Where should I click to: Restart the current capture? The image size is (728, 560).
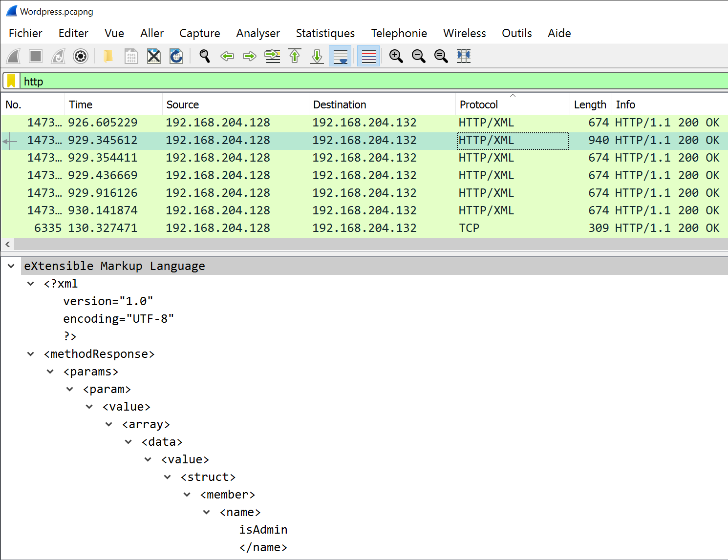tap(58, 56)
